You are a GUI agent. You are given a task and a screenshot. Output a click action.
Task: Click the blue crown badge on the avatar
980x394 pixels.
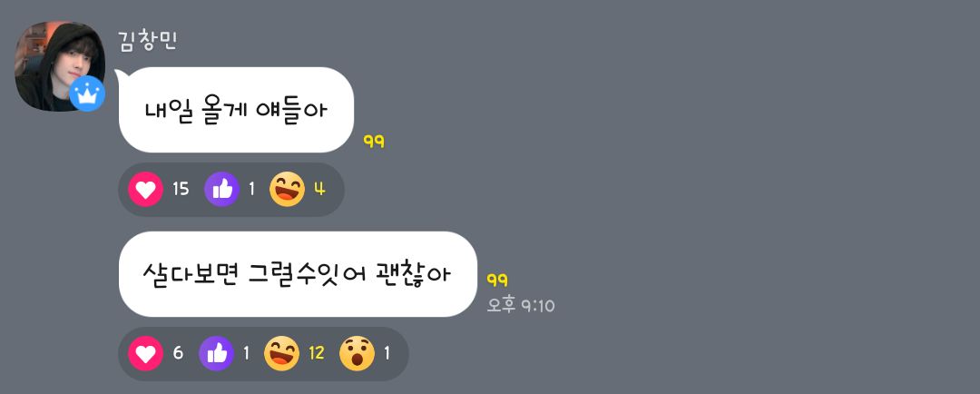pos(87,94)
